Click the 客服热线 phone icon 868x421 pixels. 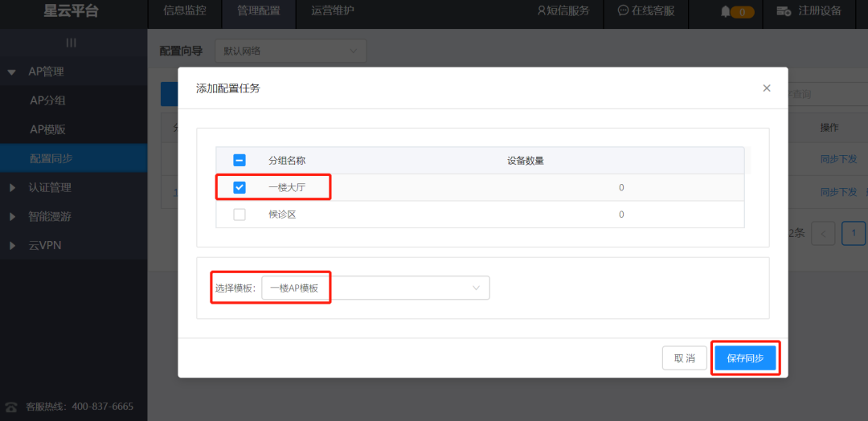pos(10,407)
